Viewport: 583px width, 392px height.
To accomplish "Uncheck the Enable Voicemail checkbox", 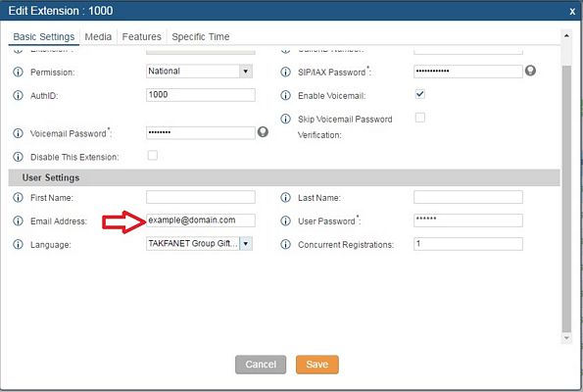I will point(419,94).
